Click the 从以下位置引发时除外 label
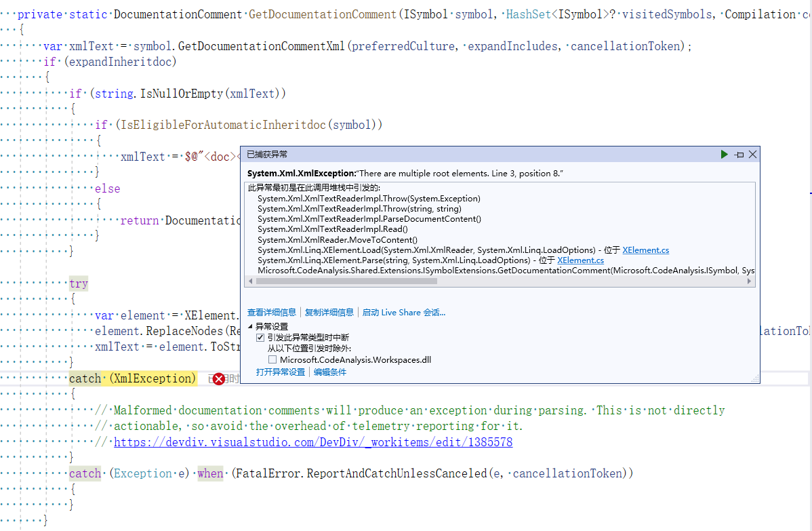The width and height of the screenshot is (812, 531). point(309,349)
